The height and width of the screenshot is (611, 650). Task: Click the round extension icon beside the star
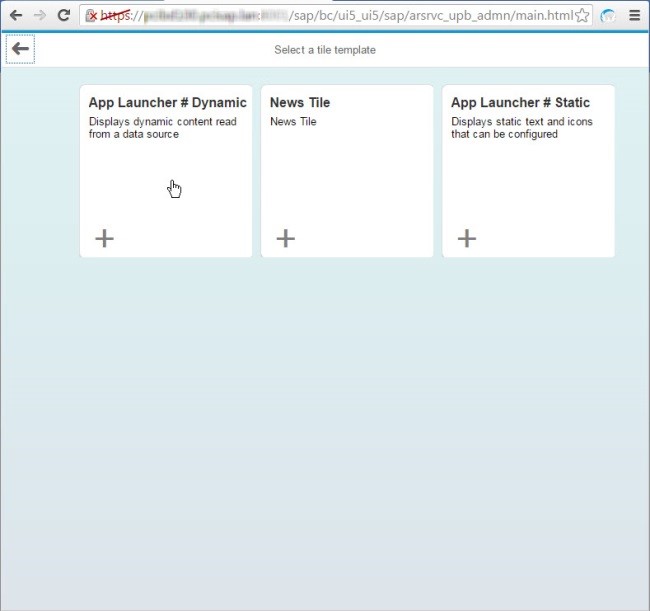point(608,16)
